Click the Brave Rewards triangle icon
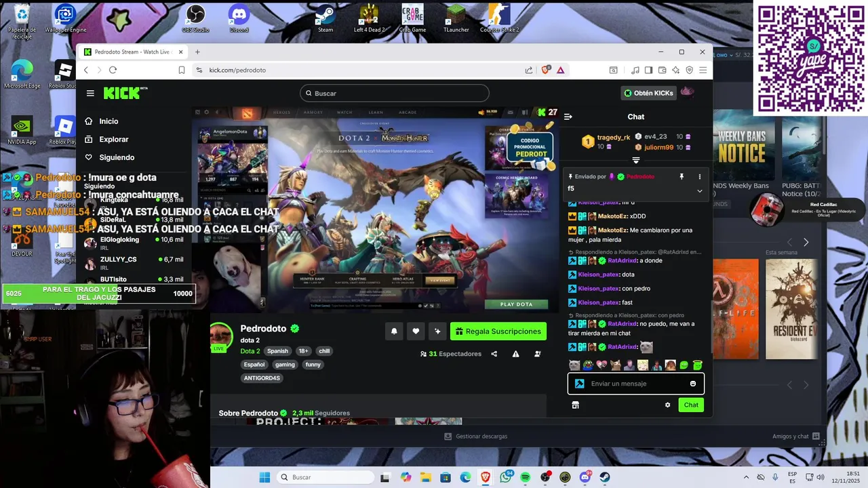868x488 pixels. click(560, 70)
